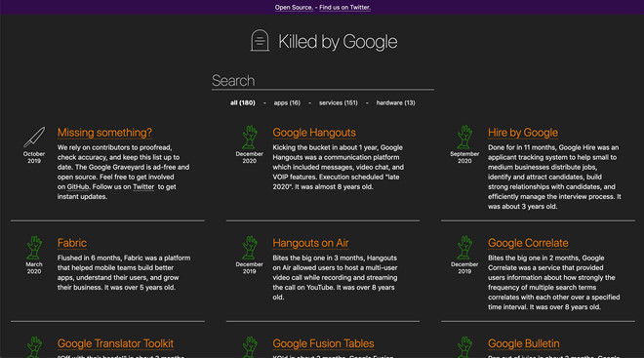Open the Missing something? heading link
644x358 pixels.
[104, 133]
